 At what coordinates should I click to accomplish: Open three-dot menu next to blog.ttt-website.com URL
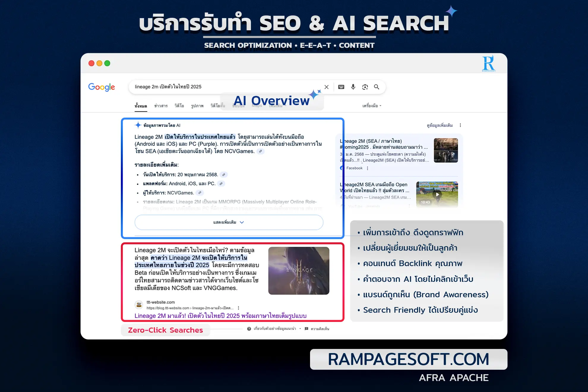238,308
